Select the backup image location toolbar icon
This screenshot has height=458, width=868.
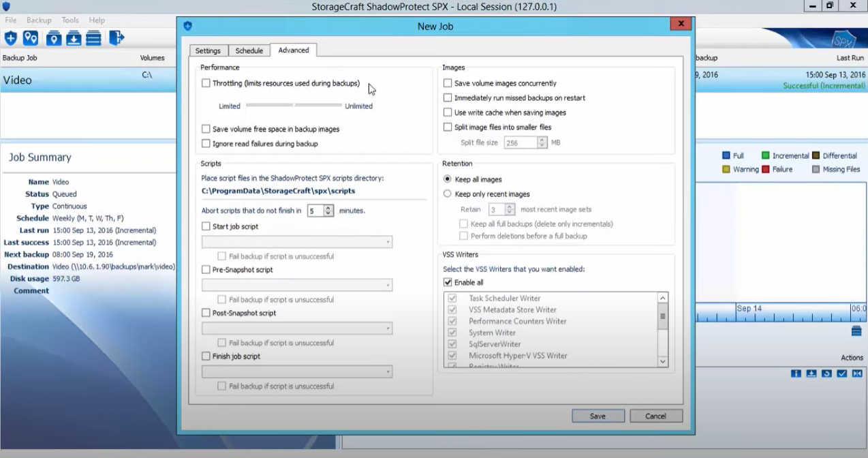coord(53,38)
